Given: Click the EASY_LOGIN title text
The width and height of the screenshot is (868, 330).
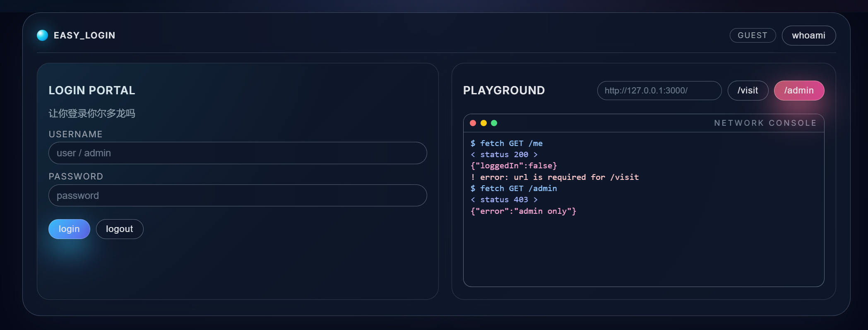Looking at the screenshot, I should click(84, 36).
